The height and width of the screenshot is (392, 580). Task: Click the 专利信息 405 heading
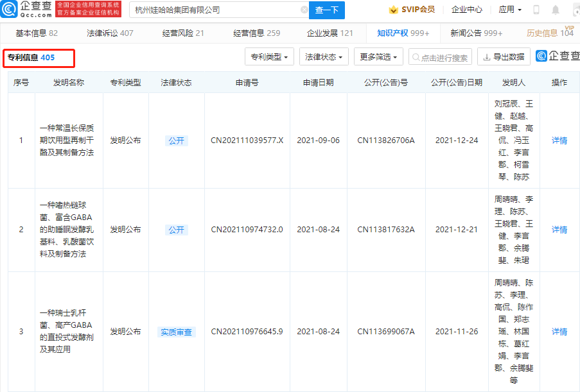(31, 58)
